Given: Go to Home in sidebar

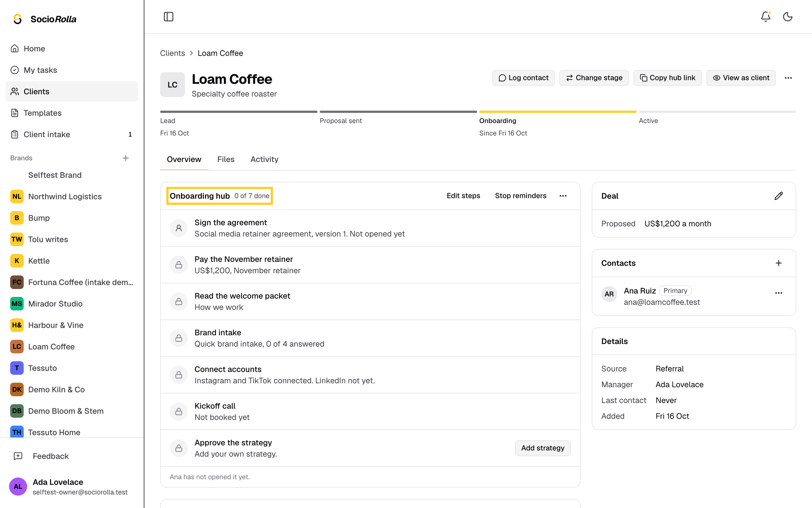Looking at the screenshot, I should coord(72,48).
